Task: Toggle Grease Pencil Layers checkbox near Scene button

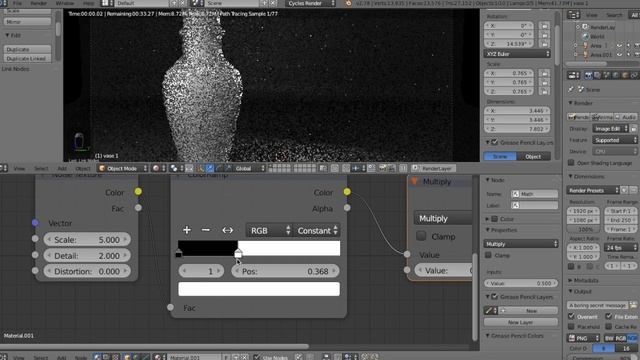Action: [495, 142]
